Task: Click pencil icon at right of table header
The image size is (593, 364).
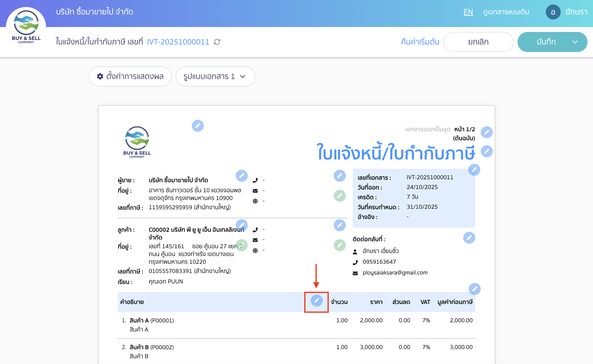Action: point(474,289)
